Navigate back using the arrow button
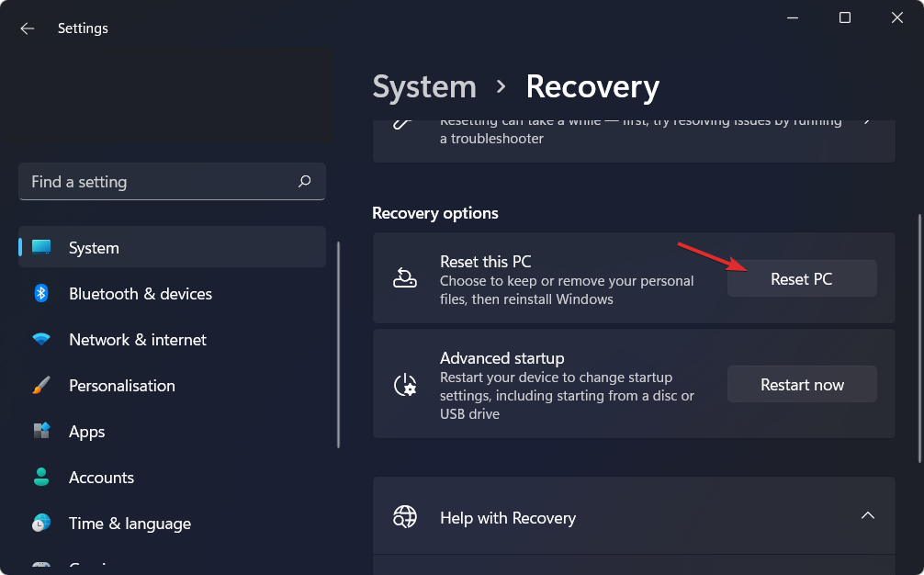 tap(27, 28)
